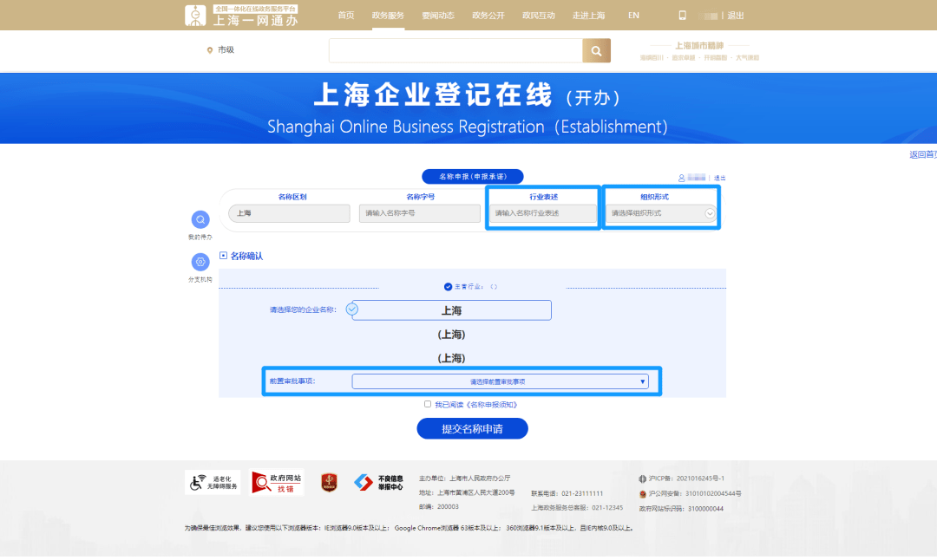Click the 提交名称申请 button

[472, 428]
